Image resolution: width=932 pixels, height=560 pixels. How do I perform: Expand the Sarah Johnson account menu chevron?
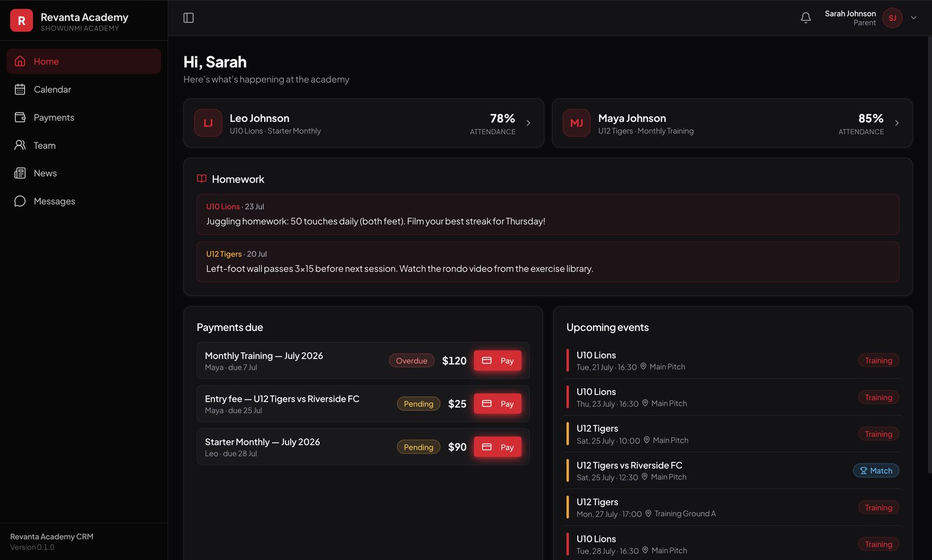pyautogui.click(x=913, y=18)
